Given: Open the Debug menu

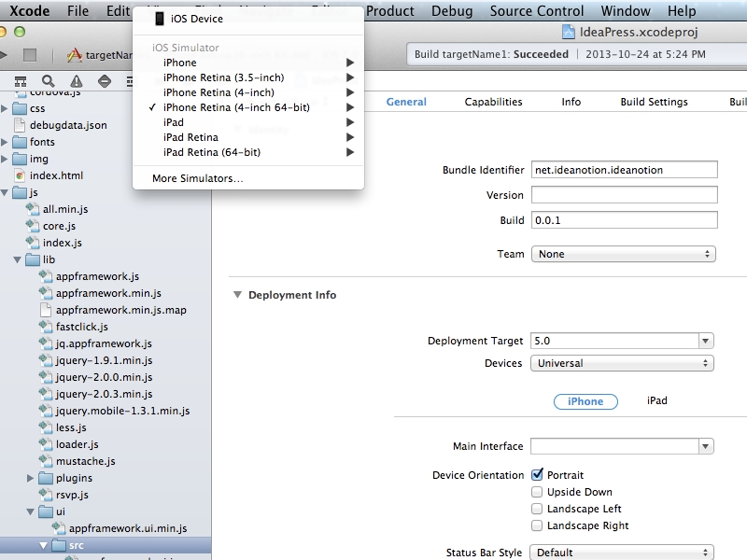Looking at the screenshot, I should [452, 10].
